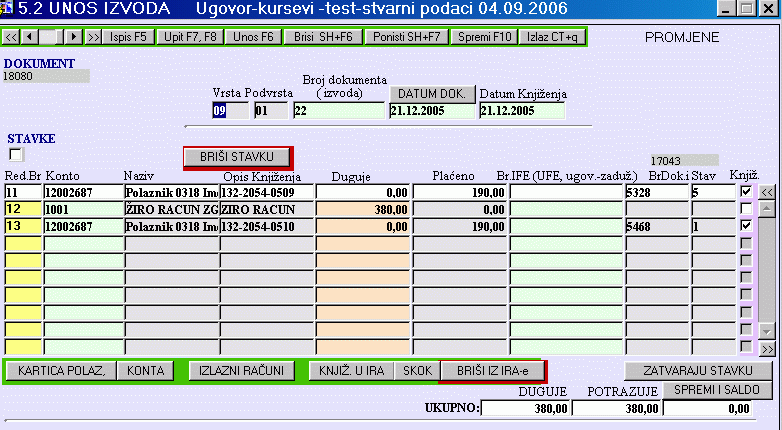782x430 pixels.
Task: Click Brisi SH+F6 delete button
Action: pyautogui.click(x=323, y=37)
